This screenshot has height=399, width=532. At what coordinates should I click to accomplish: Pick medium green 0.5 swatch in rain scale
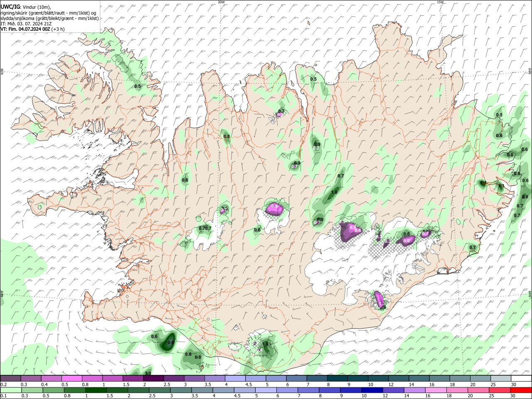[54, 390]
